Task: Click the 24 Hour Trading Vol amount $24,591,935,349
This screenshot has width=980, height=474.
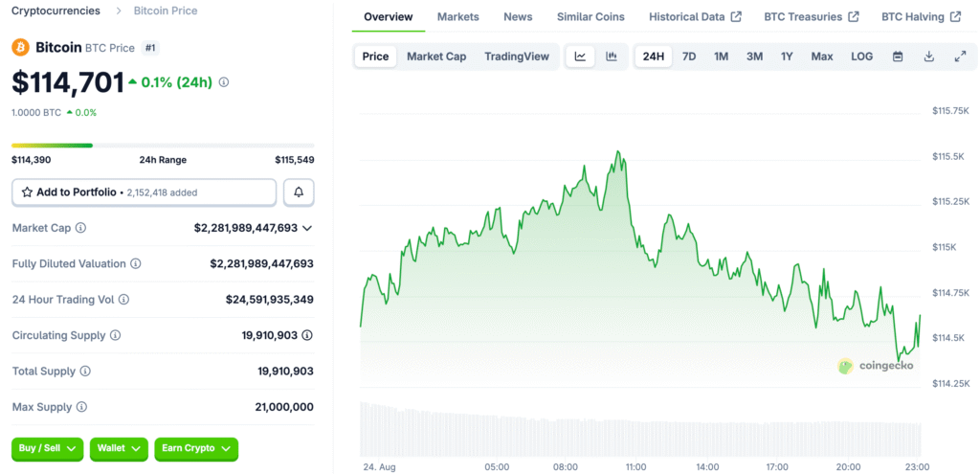Action: tap(269, 300)
